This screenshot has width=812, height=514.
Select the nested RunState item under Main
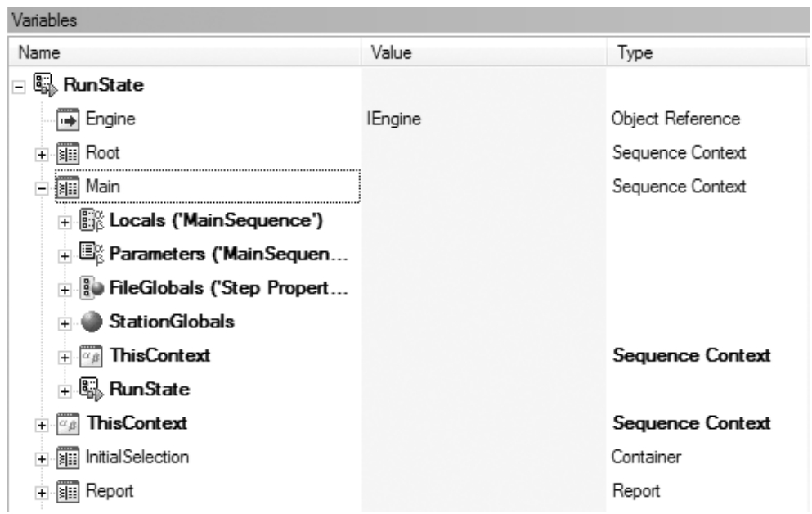150,389
